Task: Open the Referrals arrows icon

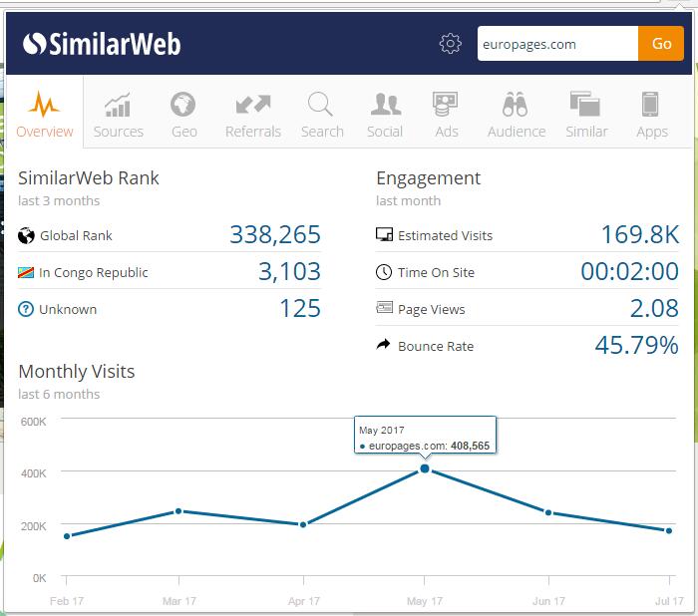Action: (x=253, y=105)
